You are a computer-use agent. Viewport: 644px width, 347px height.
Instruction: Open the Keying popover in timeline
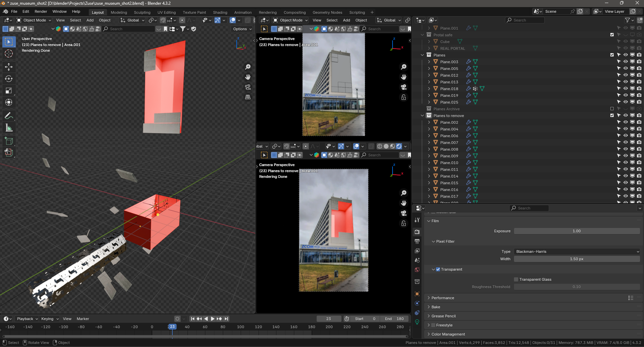point(49,319)
